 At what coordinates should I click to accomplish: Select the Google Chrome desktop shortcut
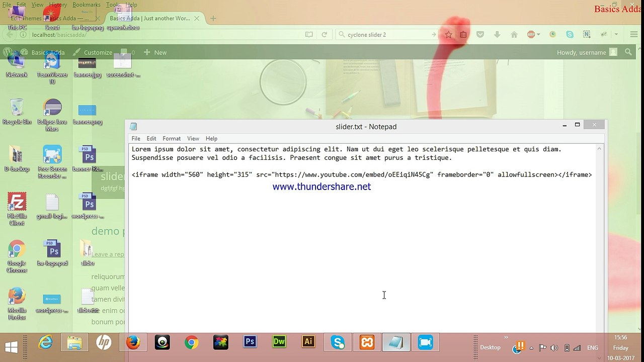point(17,256)
